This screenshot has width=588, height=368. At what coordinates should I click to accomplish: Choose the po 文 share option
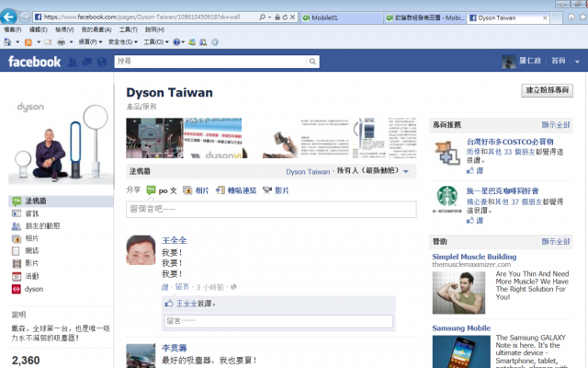[x=162, y=190]
